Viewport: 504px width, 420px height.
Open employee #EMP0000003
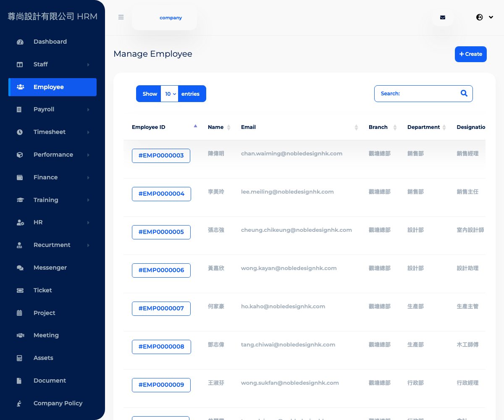tap(161, 155)
